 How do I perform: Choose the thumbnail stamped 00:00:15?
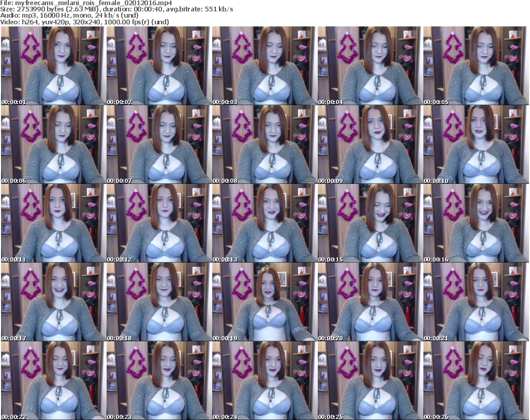(x=370, y=223)
